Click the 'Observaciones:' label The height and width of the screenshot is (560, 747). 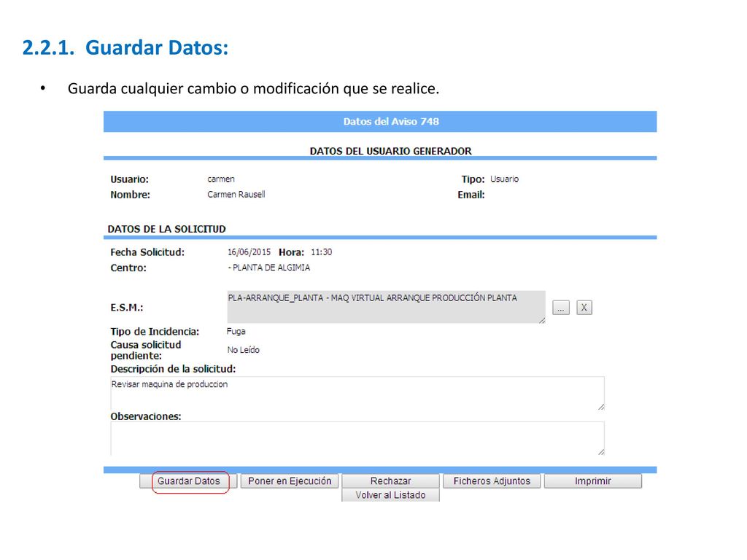(x=146, y=416)
